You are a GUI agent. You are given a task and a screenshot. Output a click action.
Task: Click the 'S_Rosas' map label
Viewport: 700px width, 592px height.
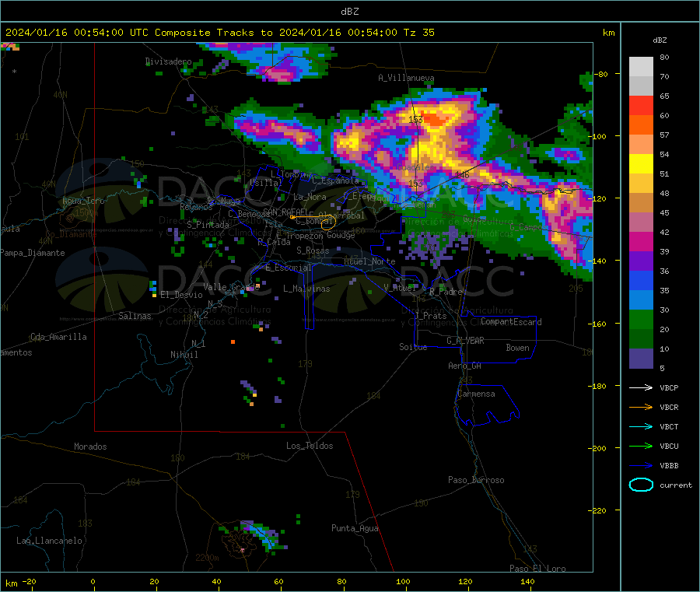[x=313, y=250]
